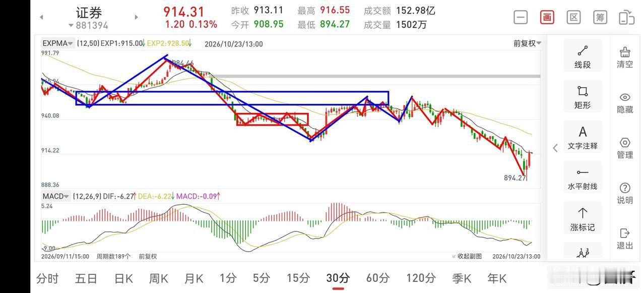Open the 筹 chip distribution icon
644x293 pixels.
(600, 17)
